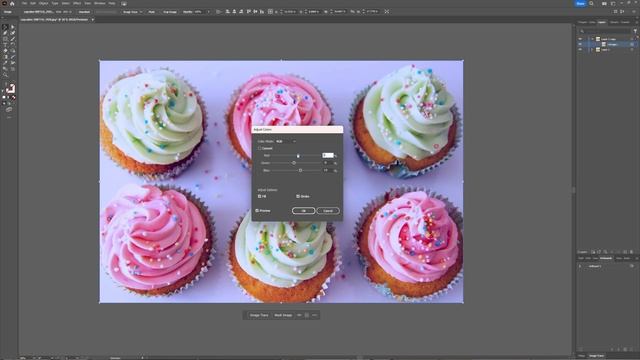Click the more options icon in contextual task bar
This screenshot has height=360, width=640.
click(314, 315)
